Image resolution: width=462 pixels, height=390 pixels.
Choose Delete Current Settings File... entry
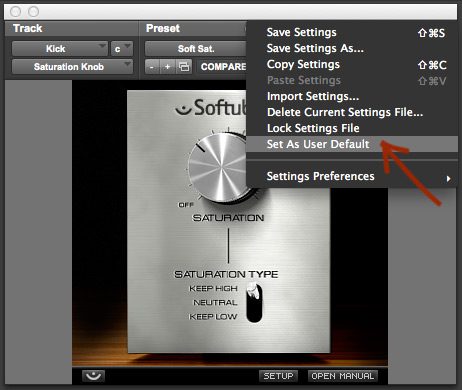(352, 112)
